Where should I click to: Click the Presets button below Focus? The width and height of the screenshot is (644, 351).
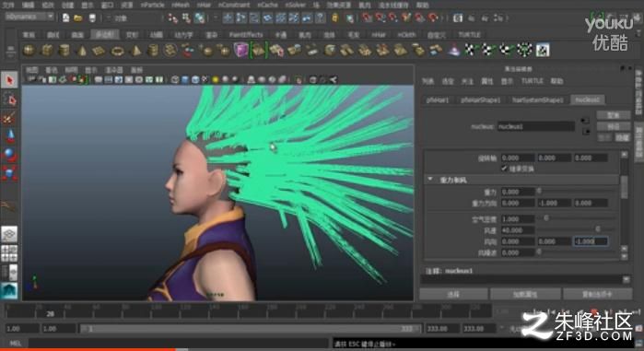(x=614, y=126)
